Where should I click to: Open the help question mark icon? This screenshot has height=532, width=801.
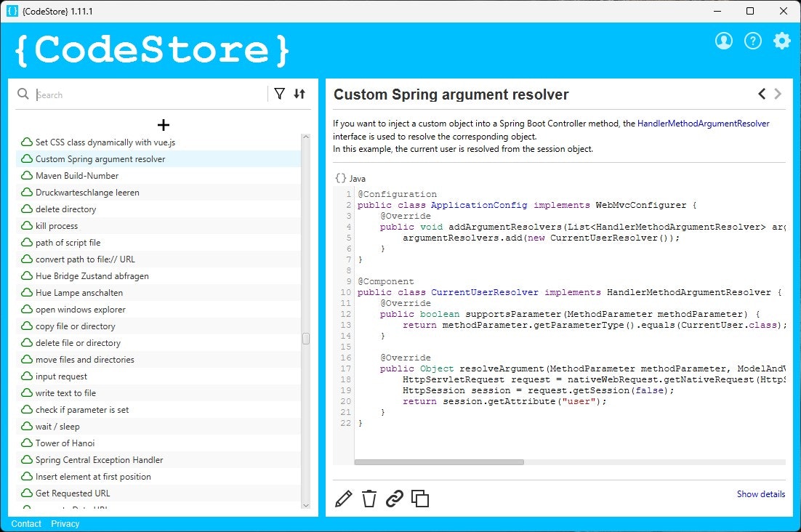click(x=752, y=41)
